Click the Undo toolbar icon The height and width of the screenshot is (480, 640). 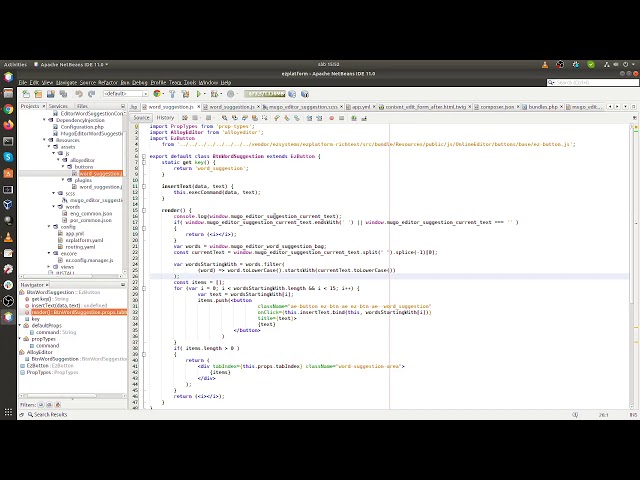coord(79,94)
